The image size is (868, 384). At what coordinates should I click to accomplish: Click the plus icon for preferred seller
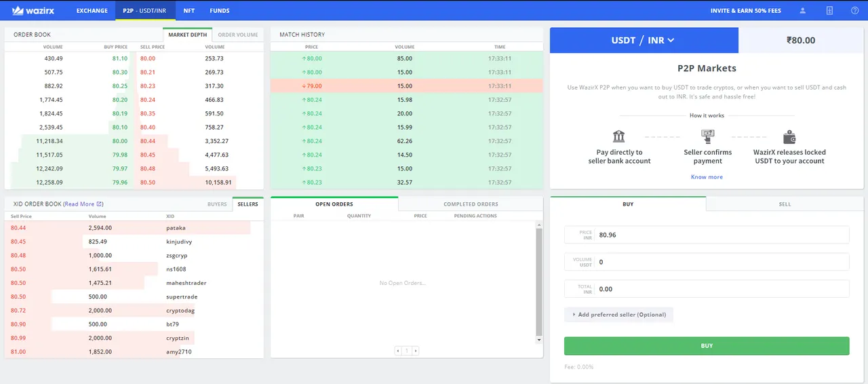click(x=572, y=315)
